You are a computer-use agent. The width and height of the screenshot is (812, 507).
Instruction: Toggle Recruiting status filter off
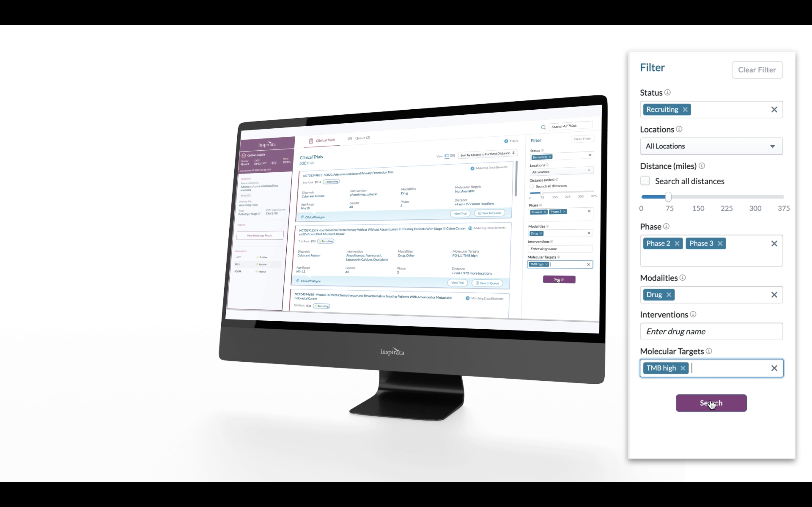tap(685, 109)
